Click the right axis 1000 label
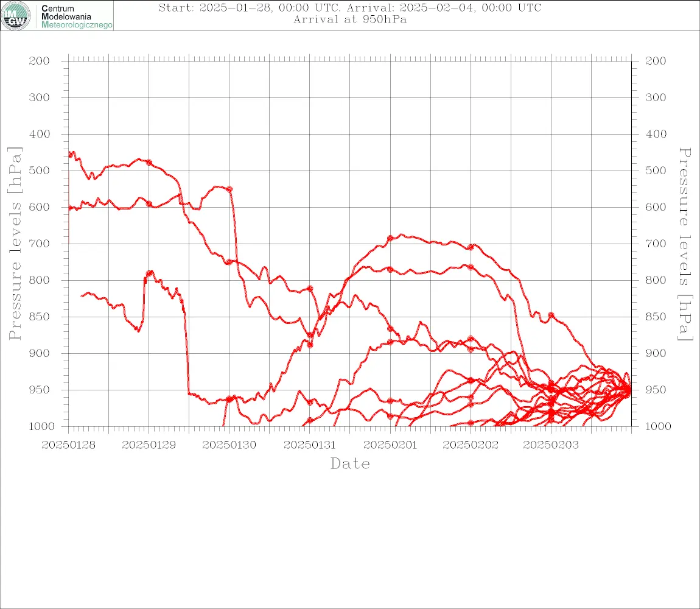This screenshot has height=609, width=700. click(x=658, y=426)
